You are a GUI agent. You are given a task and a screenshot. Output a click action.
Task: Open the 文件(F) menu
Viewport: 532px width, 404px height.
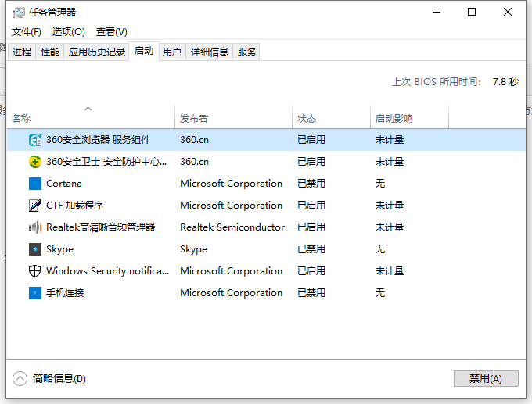[27, 31]
